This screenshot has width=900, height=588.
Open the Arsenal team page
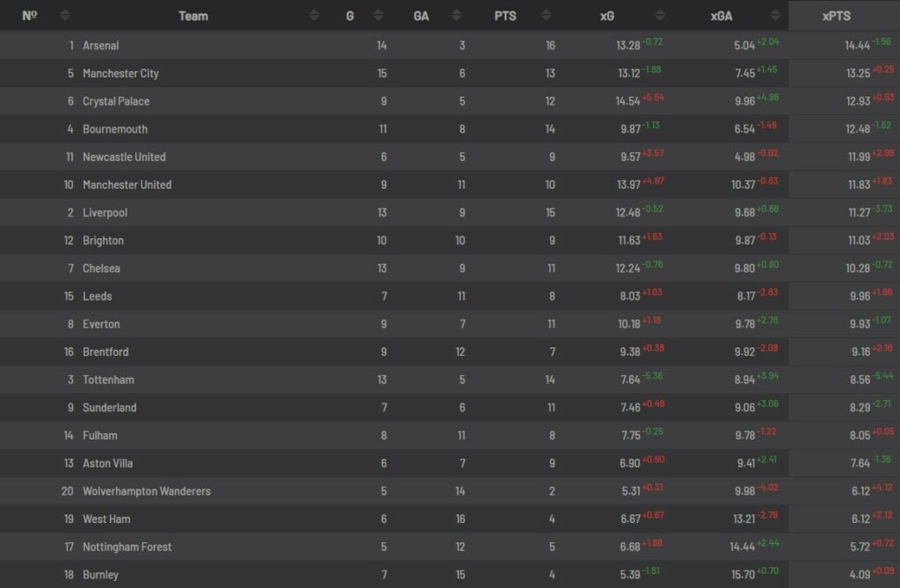100,46
